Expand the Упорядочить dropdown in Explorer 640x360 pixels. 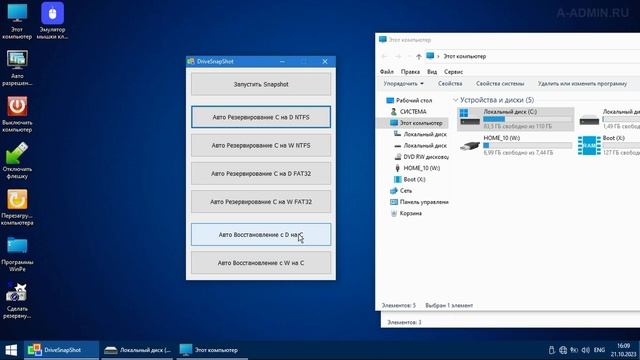(404, 84)
